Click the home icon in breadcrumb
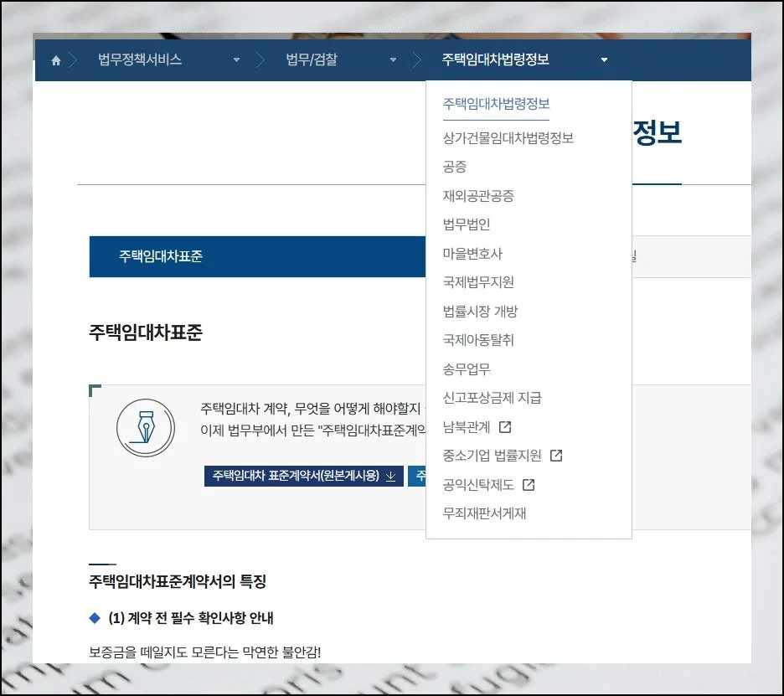This screenshot has width=784, height=696. pos(56,60)
